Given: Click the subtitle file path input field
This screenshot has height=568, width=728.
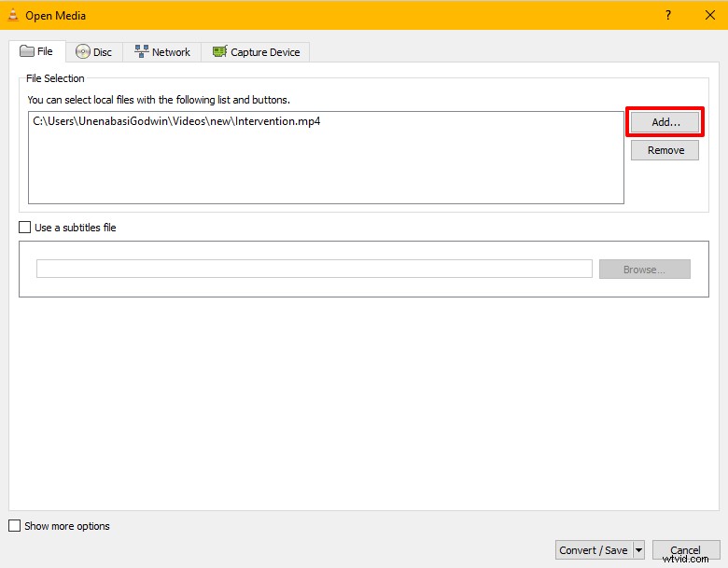Looking at the screenshot, I should pyautogui.click(x=314, y=269).
